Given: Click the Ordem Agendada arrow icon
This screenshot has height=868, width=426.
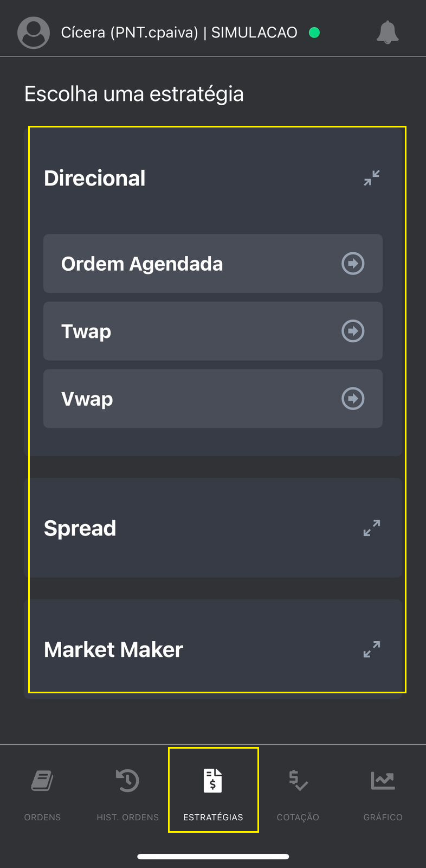Looking at the screenshot, I should click(353, 264).
